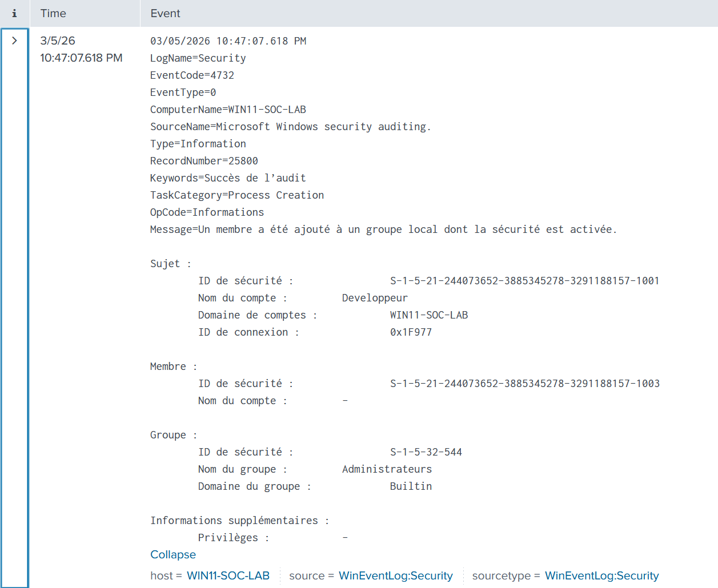Screen dimensions: 718x588
Task: Click the Keywords=Succès de l'audit line
Action: (x=228, y=178)
